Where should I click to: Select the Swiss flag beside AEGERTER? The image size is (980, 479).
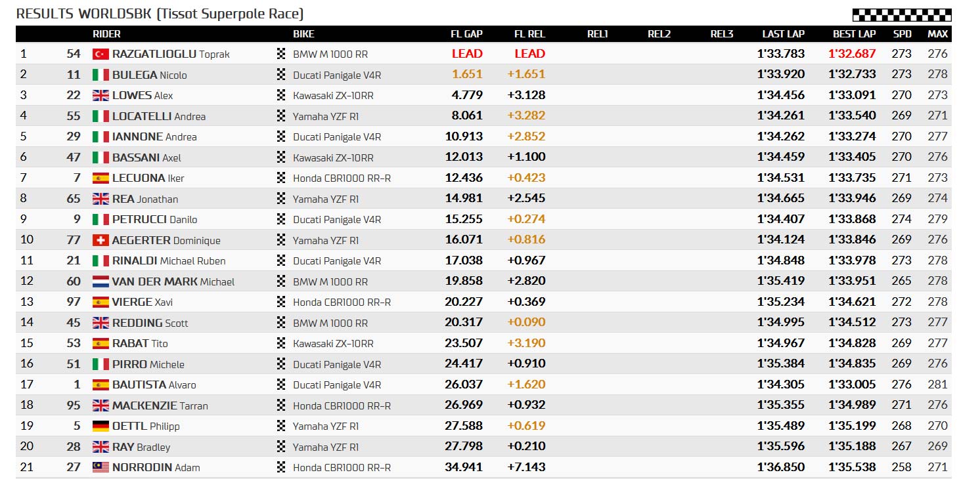pyautogui.click(x=100, y=240)
